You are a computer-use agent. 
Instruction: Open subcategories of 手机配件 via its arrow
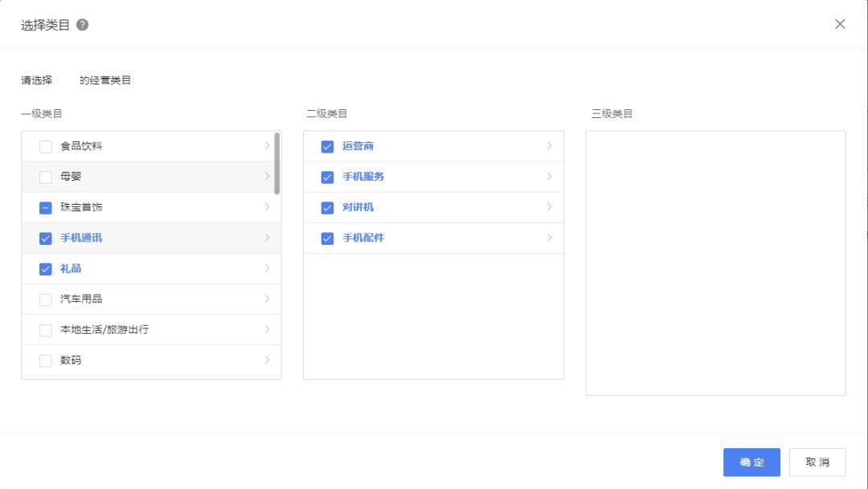click(550, 238)
